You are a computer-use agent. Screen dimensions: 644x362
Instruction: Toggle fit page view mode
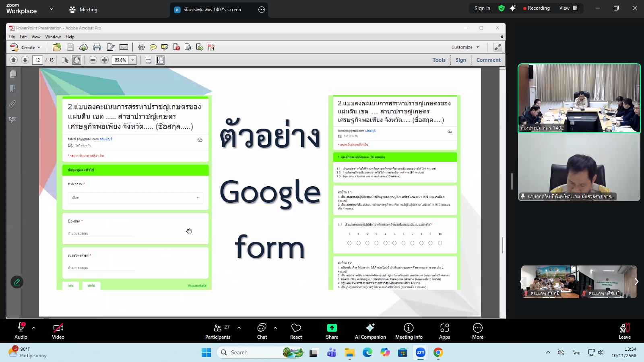[x=160, y=60]
